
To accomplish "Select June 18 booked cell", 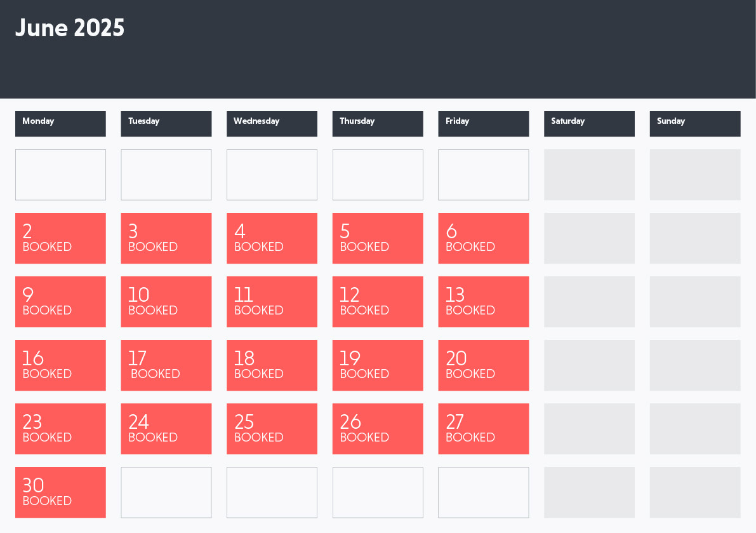I will click(272, 365).
